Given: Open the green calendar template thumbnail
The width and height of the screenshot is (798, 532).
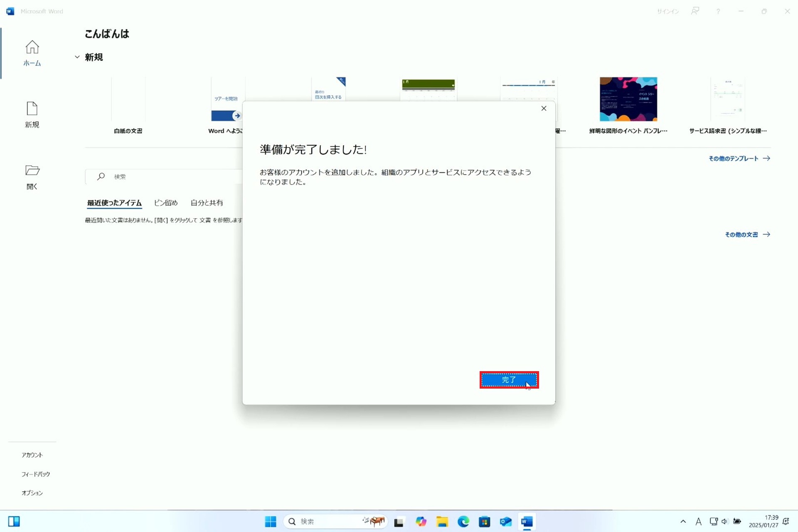Looking at the screenshot, I should tap(428, 89).
